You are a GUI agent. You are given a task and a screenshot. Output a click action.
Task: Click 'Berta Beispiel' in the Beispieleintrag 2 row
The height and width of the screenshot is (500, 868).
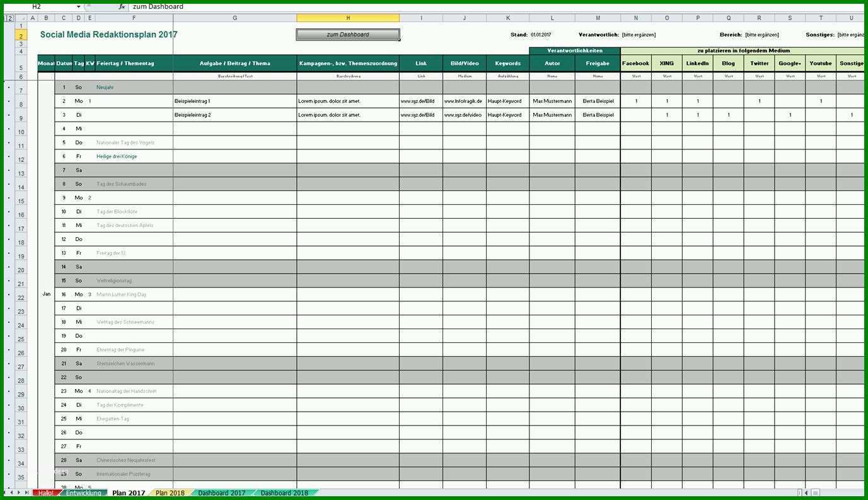pyautogui.click(x=598, y=115)
